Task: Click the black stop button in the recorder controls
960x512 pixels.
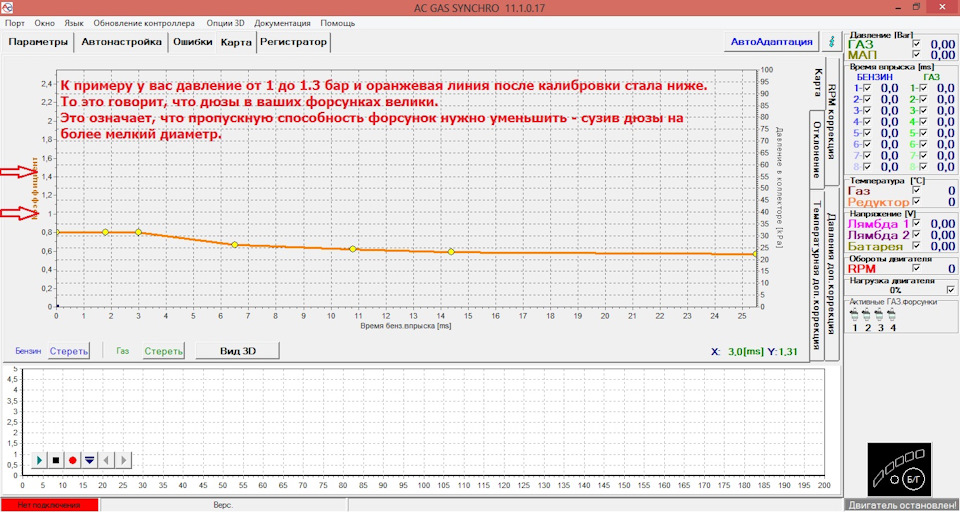Action: tap(56, 459)
